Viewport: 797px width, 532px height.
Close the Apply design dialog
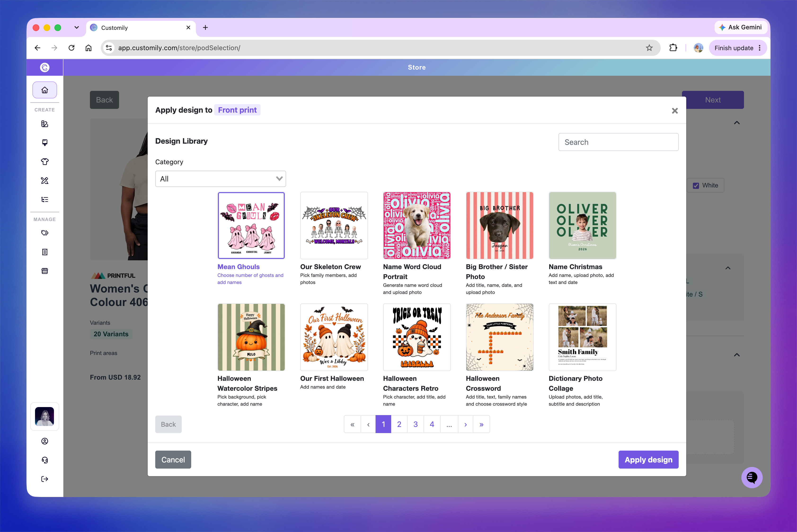(x=674, y=111)
